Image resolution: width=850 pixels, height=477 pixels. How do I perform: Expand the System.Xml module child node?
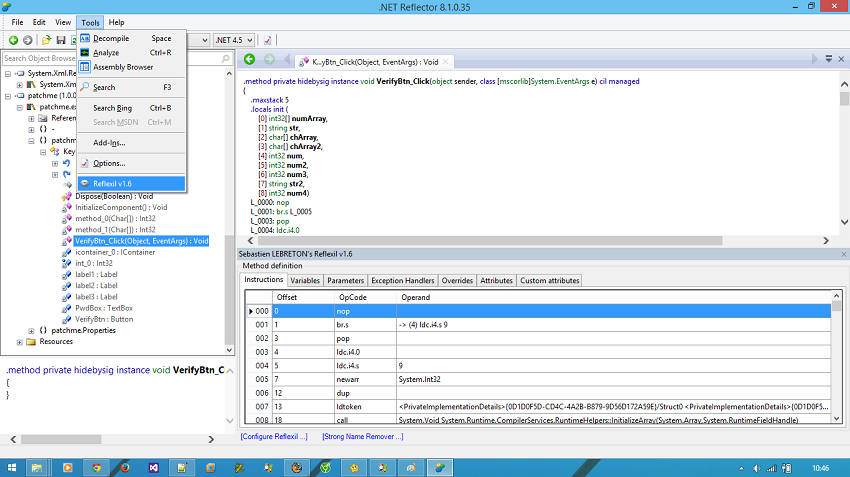tap(20, 85)
